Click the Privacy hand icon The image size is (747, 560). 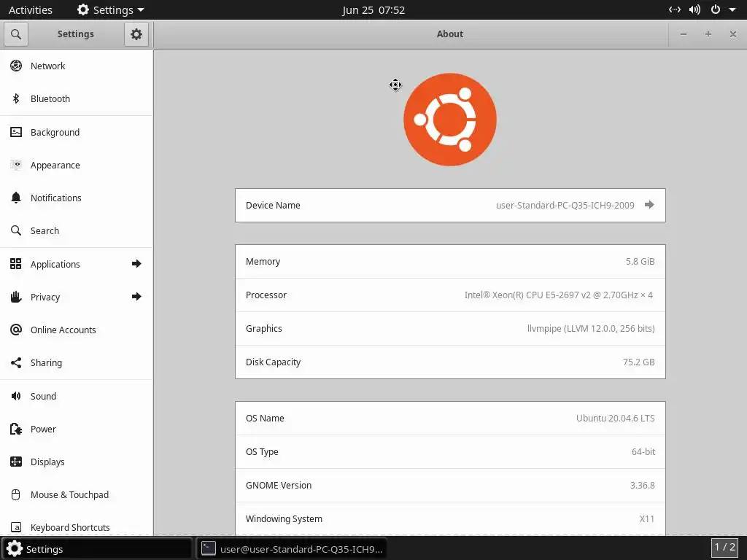[x=16, y=297]
